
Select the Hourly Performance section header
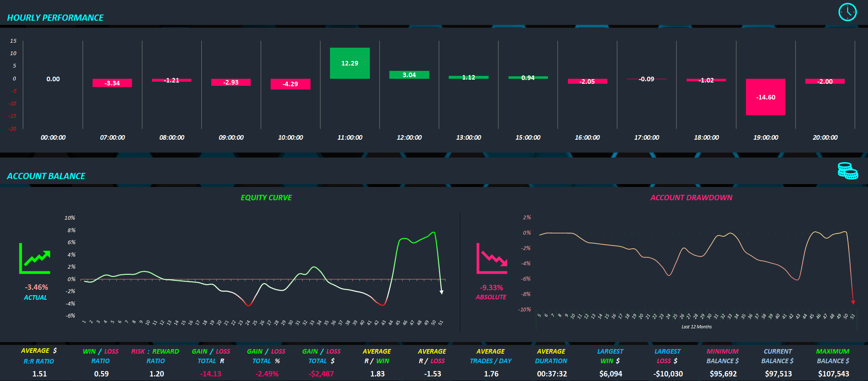(54, 18)
